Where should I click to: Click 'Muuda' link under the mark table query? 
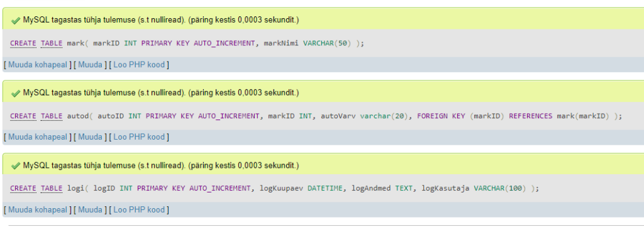point(90,65)
